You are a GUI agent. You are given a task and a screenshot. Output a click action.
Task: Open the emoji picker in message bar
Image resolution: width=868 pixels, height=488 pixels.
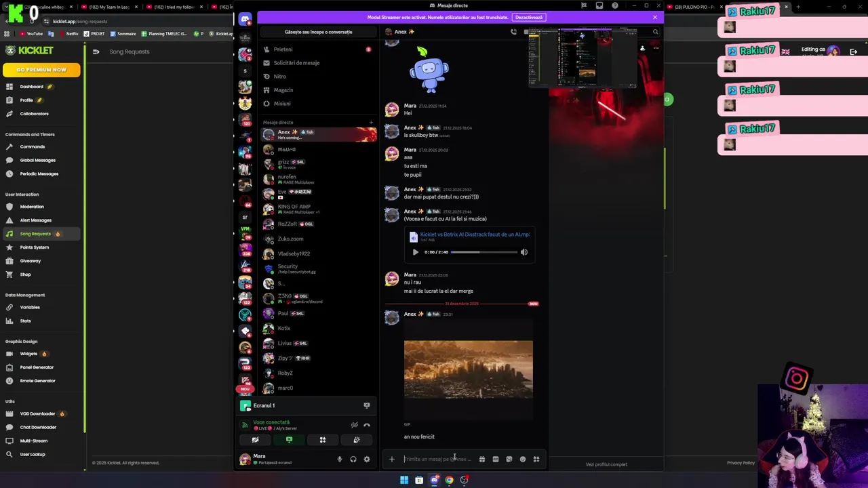523,459
